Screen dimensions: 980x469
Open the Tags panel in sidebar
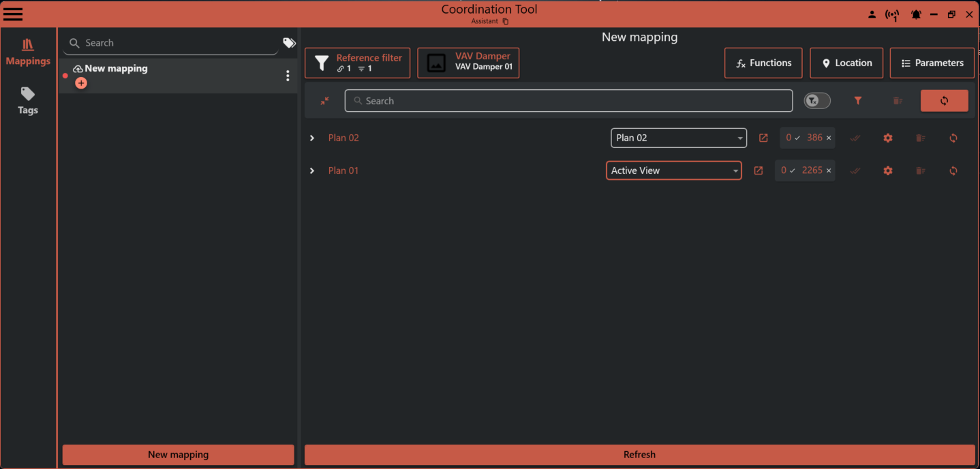click(27, 100)
